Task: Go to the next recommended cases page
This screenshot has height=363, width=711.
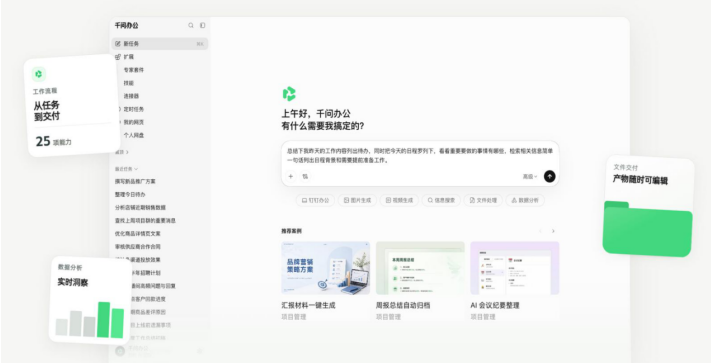Action: (553, 231)
